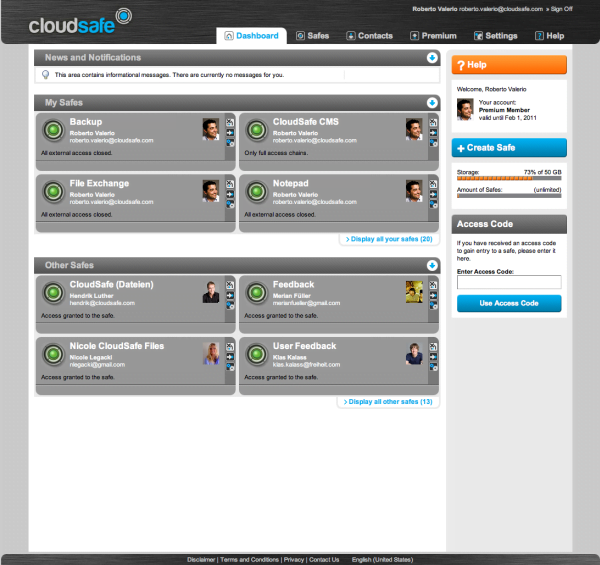Click the arrow icon on CloudSafe (Dateien) card

[230, 295]
